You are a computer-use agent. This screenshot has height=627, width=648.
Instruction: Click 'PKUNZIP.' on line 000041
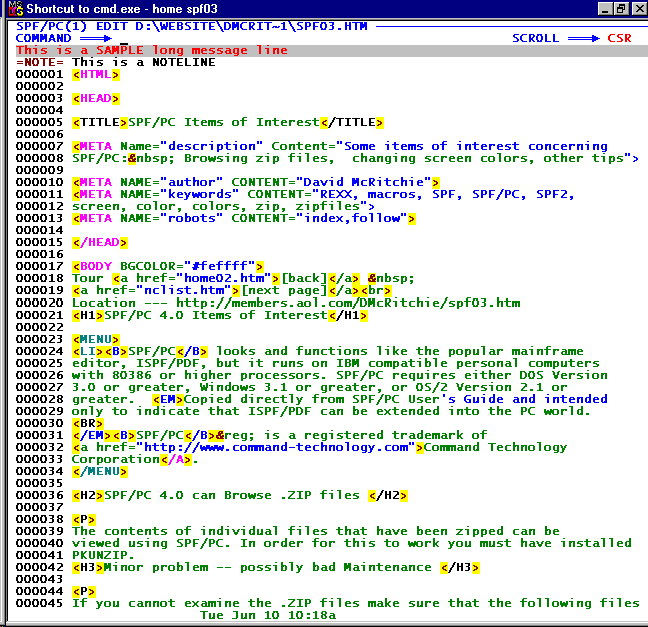click(x=104, y=555)
